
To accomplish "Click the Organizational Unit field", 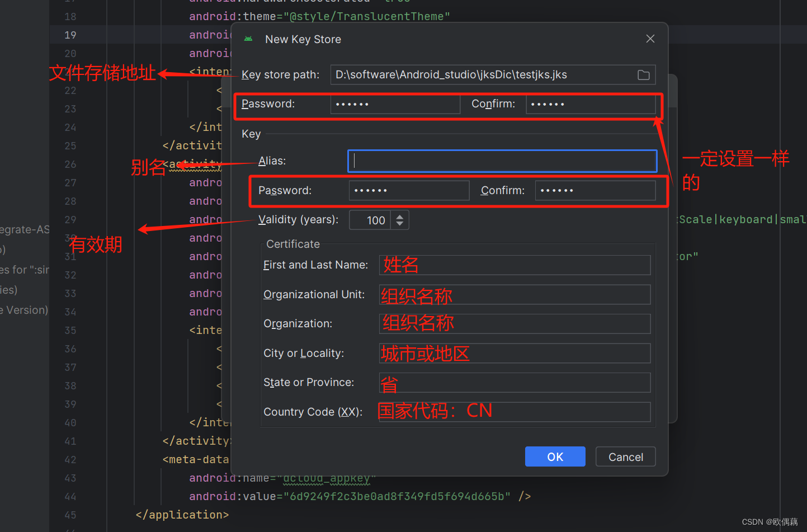I will pyautogui.click(x=515, y=294).
